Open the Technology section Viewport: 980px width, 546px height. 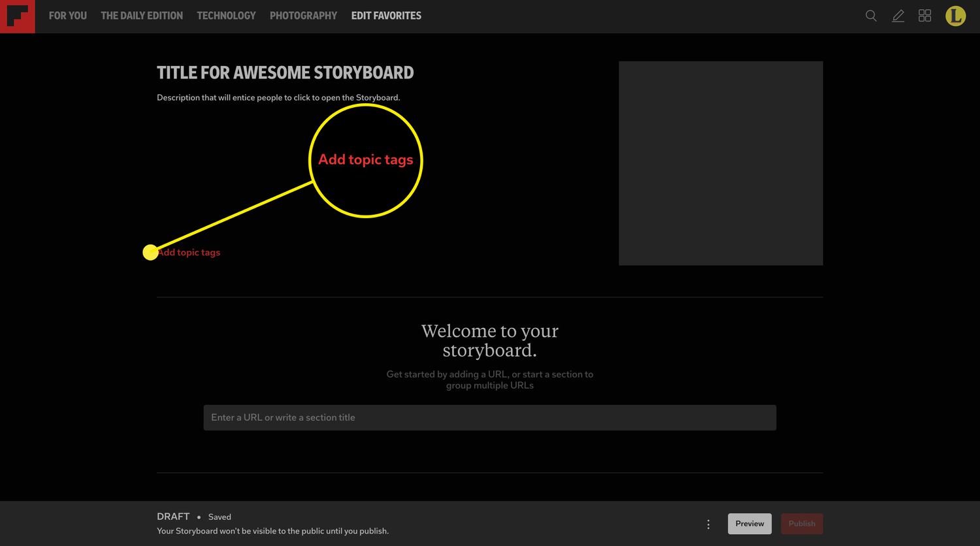(226, 16)
